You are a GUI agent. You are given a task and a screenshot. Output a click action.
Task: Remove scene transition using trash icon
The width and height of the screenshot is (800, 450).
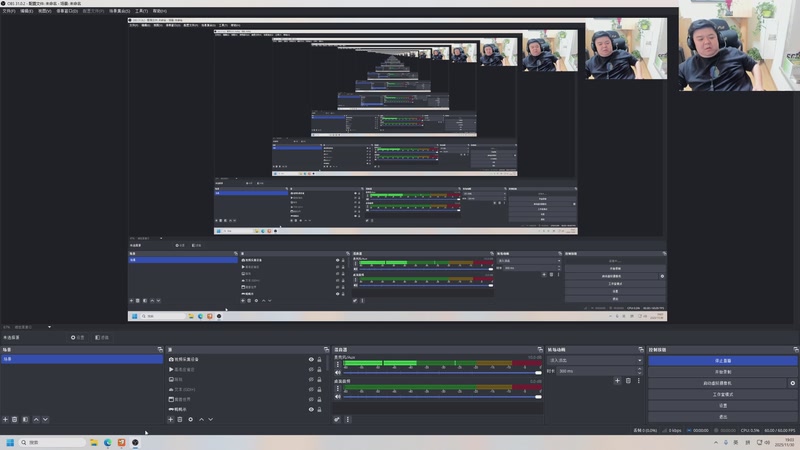(628, 381)
